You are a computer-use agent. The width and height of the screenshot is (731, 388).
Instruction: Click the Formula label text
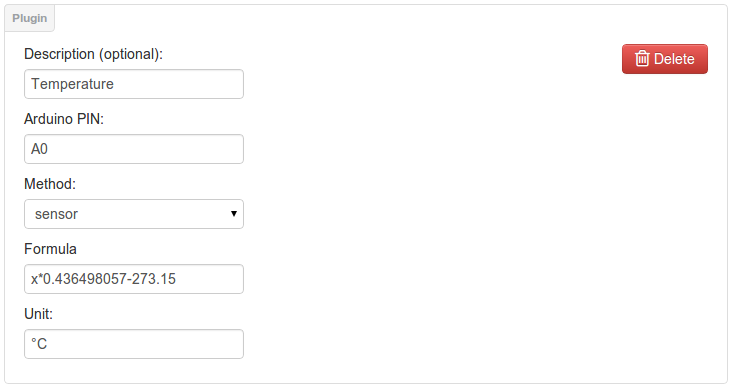pyautogui.click(x=50, y=249)
